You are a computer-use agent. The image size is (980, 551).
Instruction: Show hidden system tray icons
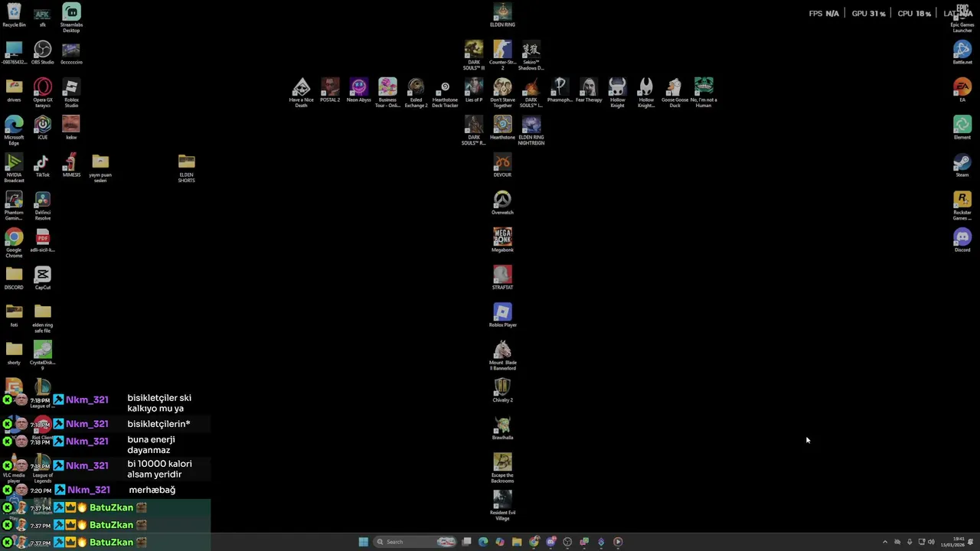(885, 542)
